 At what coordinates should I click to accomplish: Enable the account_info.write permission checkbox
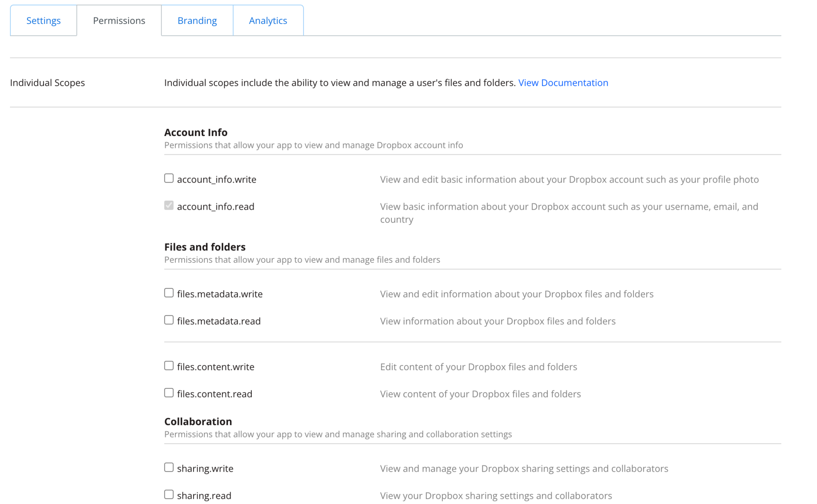tap(168, 178)
